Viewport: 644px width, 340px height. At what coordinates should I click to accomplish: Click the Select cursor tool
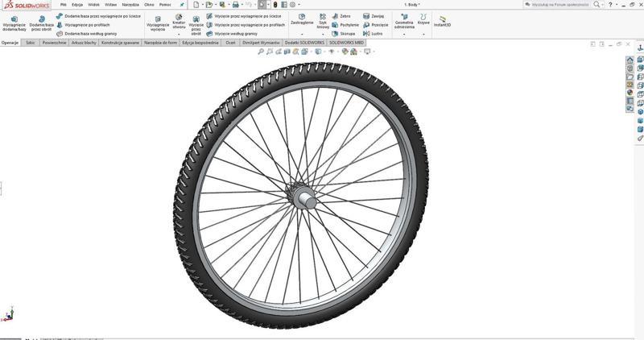(x=262, y=5)
